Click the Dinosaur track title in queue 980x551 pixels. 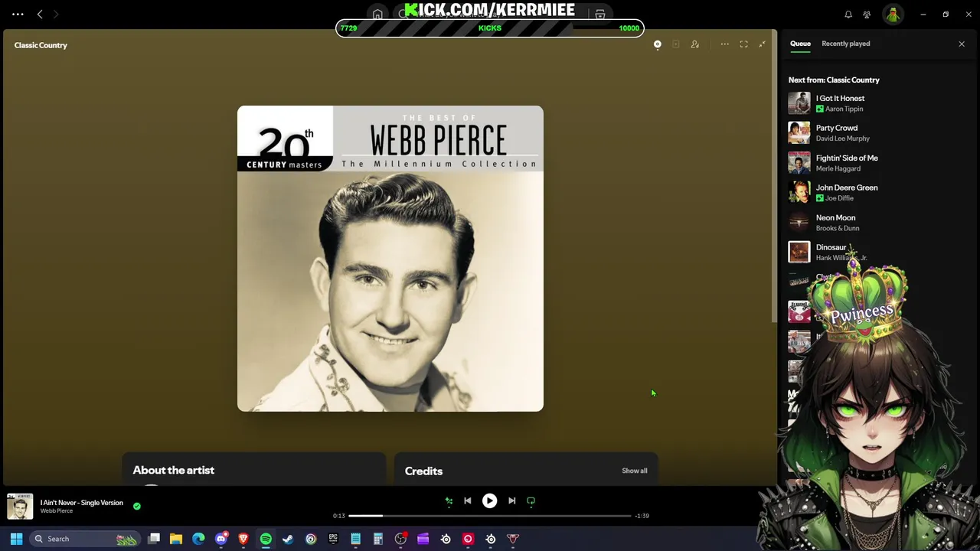[x=831, y=247]
